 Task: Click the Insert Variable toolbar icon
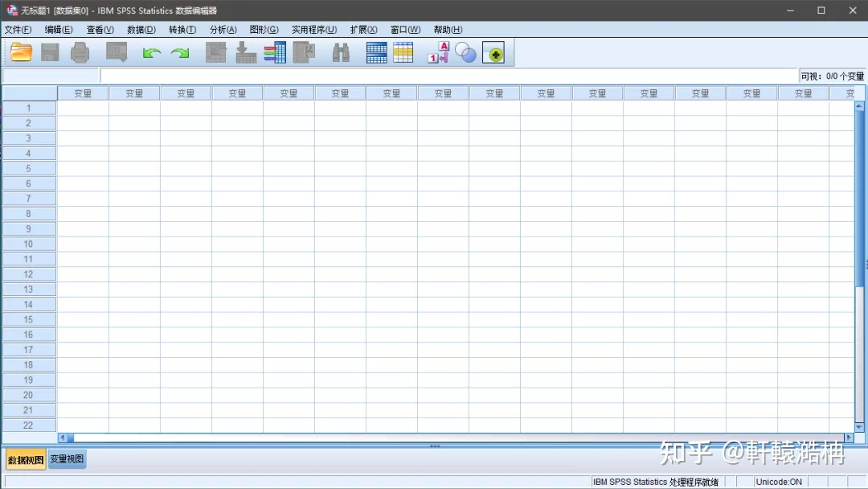click(403, 51)
